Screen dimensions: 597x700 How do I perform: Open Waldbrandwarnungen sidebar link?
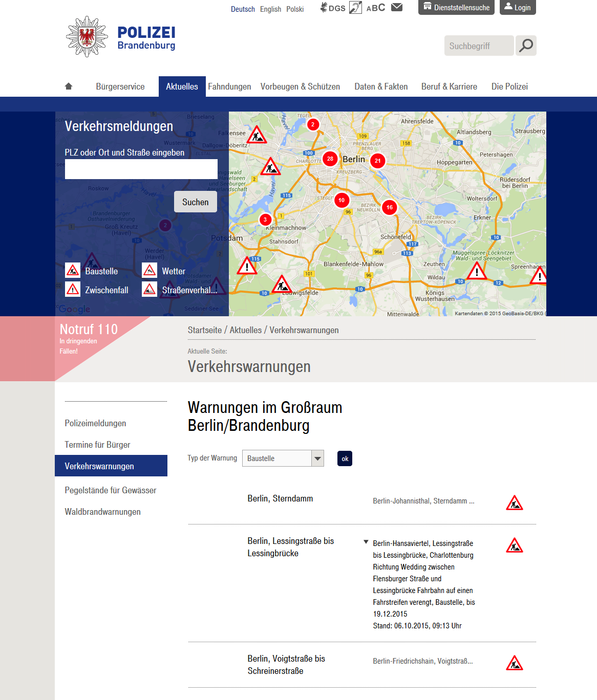102,512
